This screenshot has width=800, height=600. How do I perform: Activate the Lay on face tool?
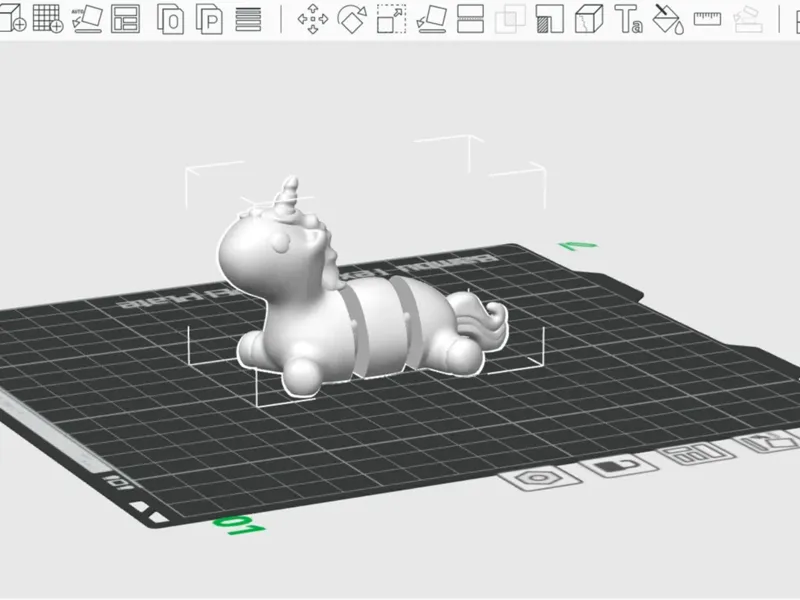coord(432,19)
